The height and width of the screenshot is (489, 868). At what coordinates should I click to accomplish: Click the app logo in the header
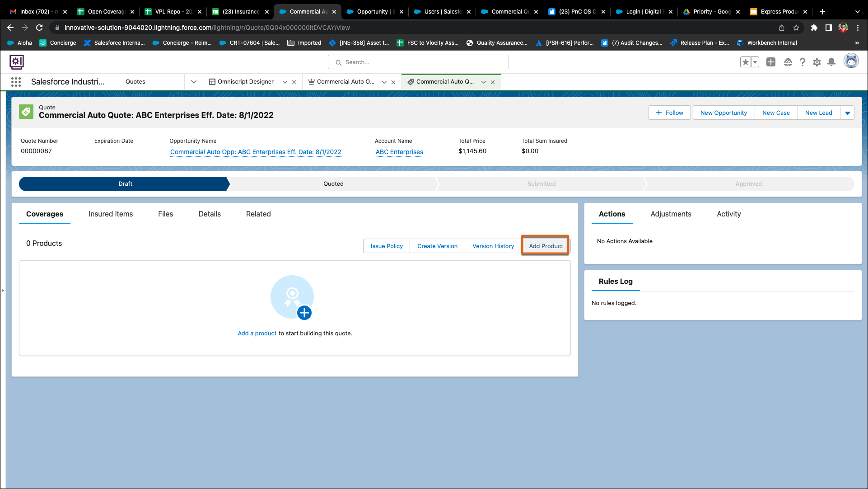coord(17,62)
